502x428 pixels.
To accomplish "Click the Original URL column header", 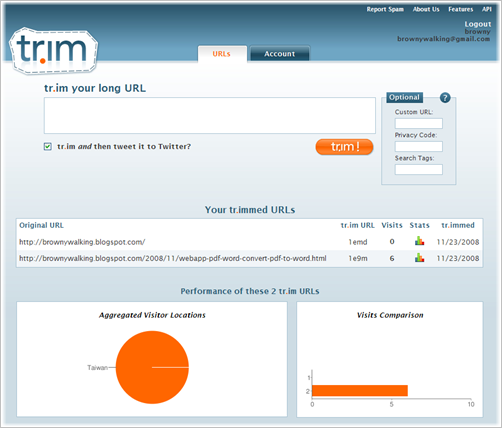I will point(41,225).
